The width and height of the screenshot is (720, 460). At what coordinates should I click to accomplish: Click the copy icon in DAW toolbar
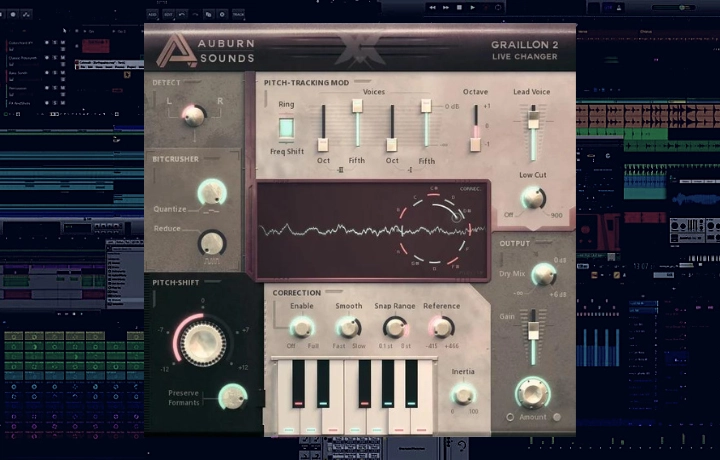(208, 15)
